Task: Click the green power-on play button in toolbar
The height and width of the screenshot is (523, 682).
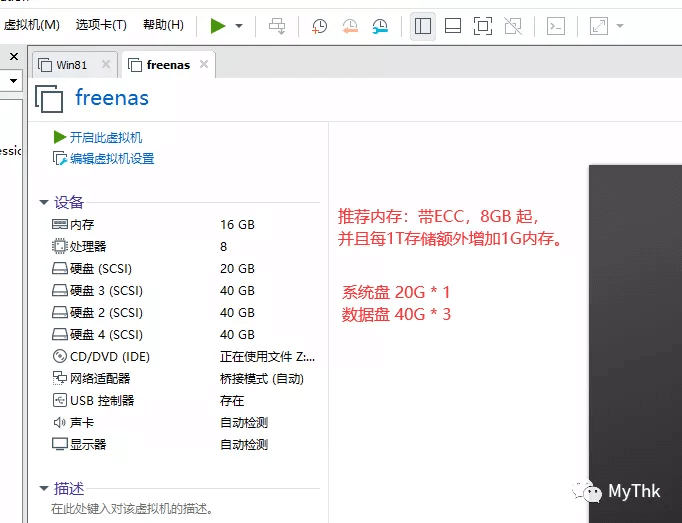Action: [x=218, y=26]
